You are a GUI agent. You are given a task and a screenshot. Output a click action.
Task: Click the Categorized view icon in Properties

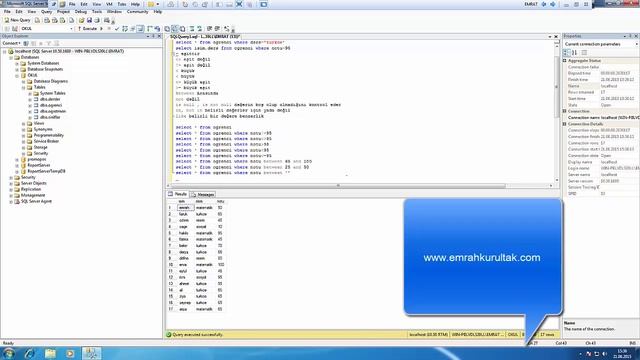(567, 53)
